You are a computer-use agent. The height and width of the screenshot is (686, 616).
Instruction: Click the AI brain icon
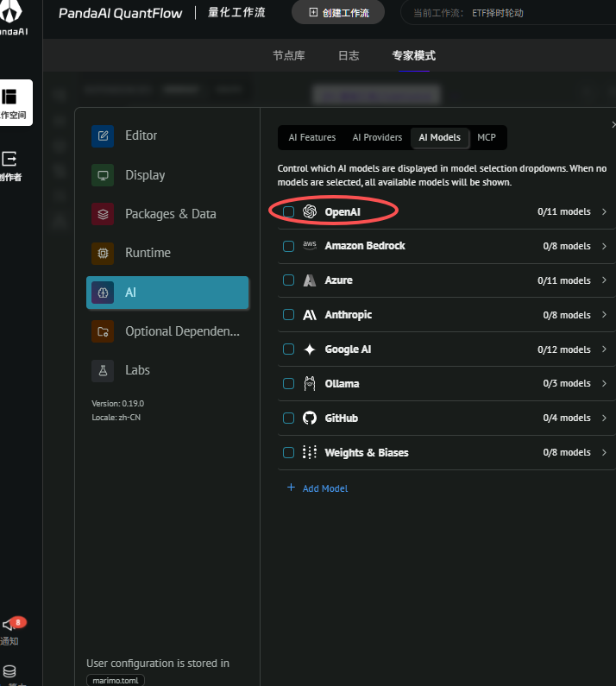[103, 293]
